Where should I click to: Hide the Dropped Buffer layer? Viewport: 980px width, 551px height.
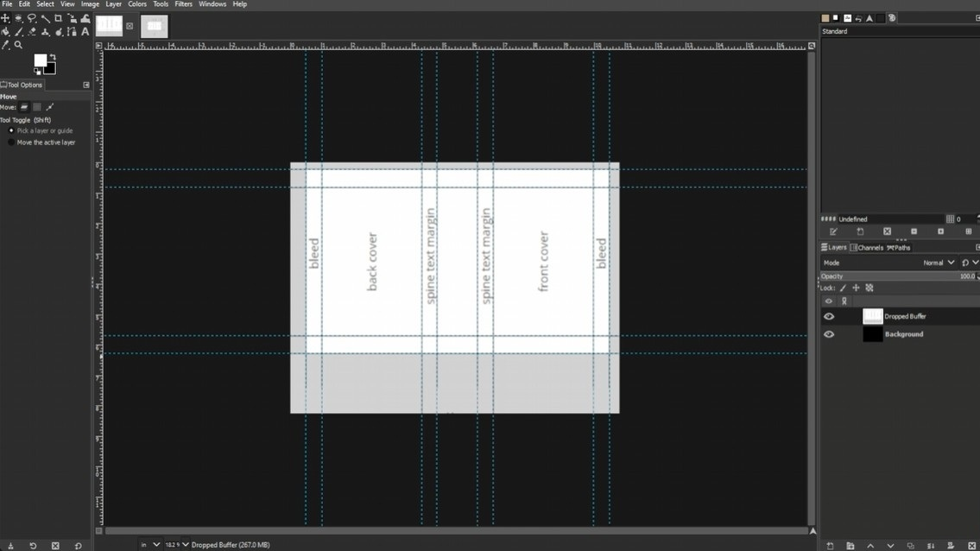[829, 316]
